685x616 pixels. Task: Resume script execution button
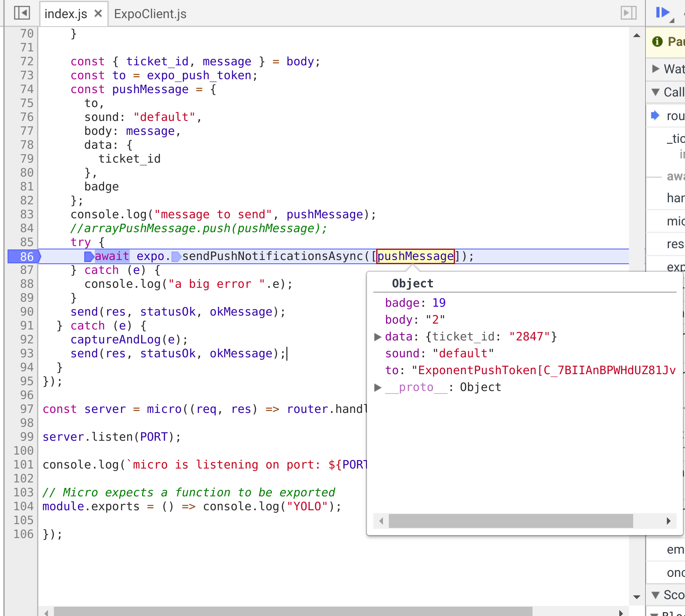[663, 13]
